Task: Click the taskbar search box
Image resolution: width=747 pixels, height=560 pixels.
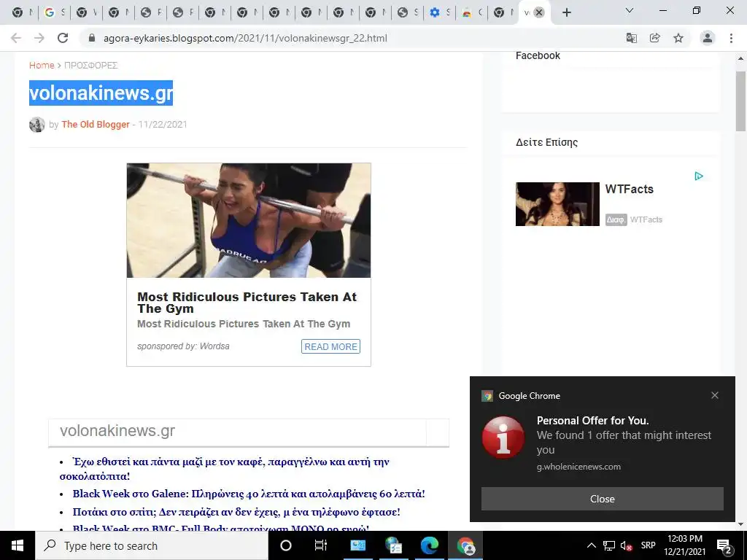Action: (x=152, y=545)
